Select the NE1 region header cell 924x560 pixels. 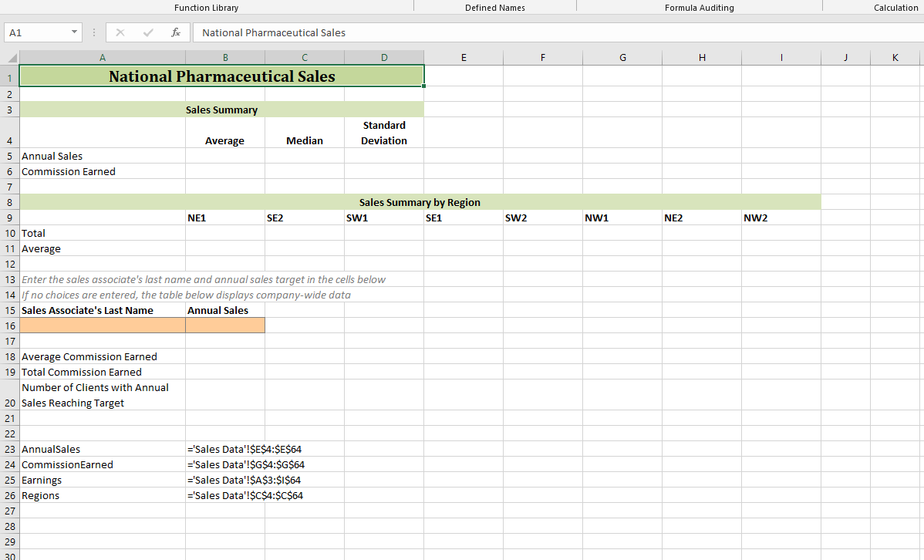tap(224, 218)
